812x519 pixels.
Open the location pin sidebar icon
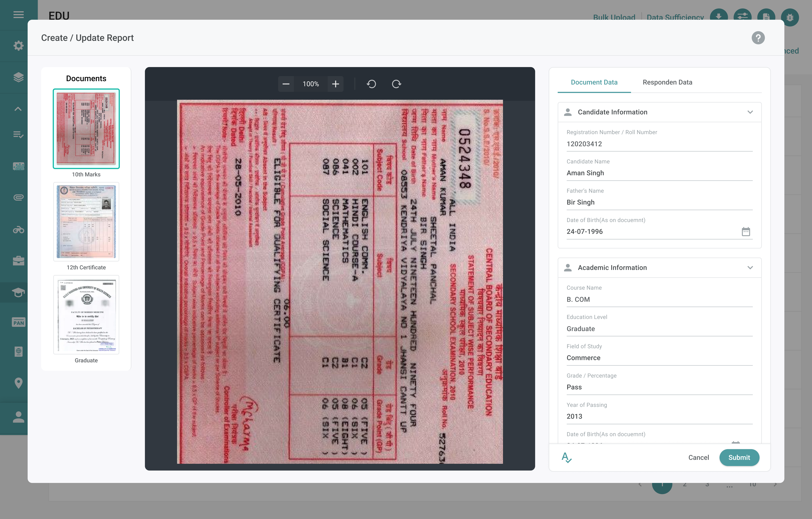click(x=19, y=383)
